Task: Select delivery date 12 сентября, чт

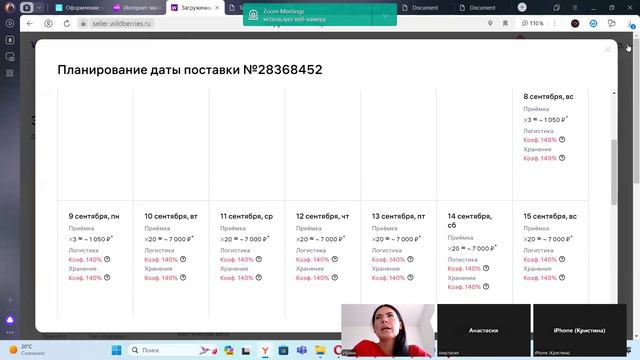Action: 323,259
